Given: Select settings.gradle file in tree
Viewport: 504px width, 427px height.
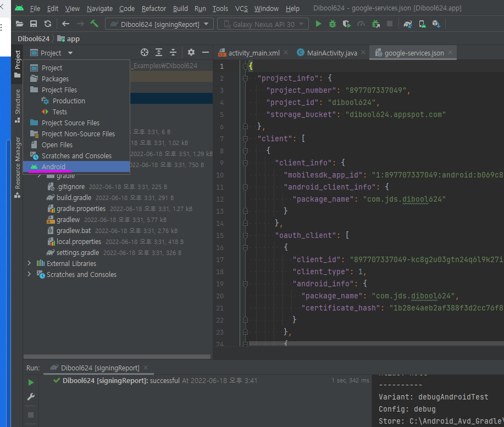Looking at the screenshot, I should tap(78, 253).
